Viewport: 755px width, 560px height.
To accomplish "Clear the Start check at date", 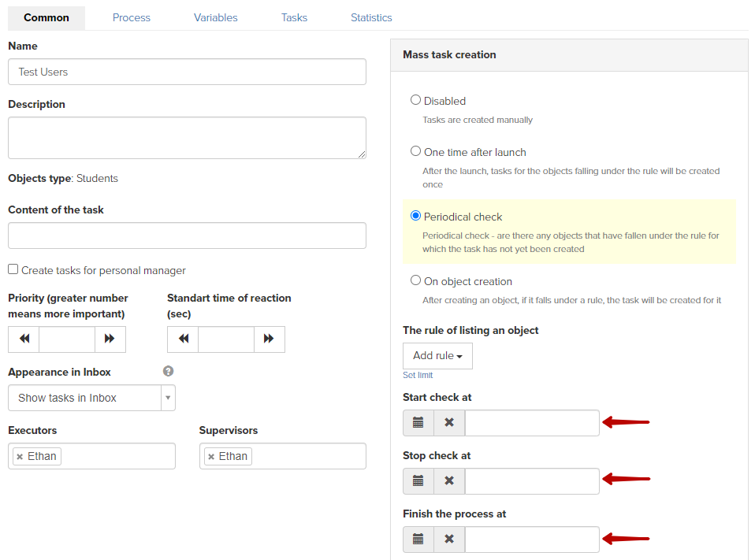I will pyautogui.click(x=449, y=423).
